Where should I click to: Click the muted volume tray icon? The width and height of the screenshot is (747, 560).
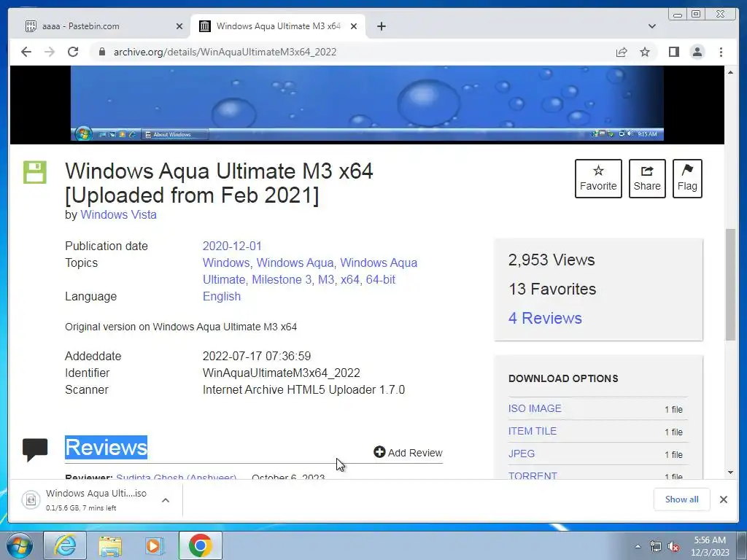pos(673,547)
